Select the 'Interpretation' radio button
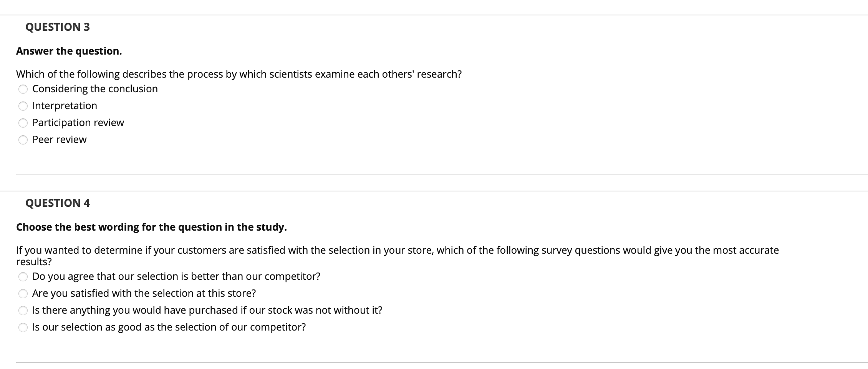This screenshot has height=369, width=868. tap(23, 106)
